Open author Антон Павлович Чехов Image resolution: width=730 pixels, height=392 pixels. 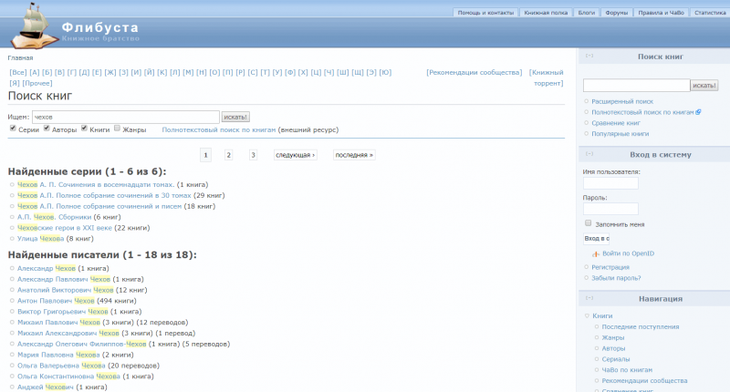56,301
